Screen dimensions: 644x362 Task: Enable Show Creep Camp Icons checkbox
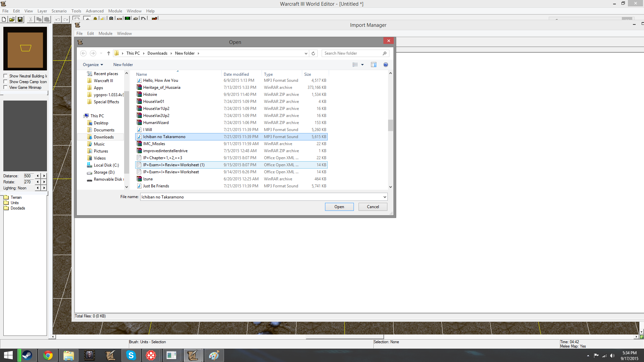[5, 82]
